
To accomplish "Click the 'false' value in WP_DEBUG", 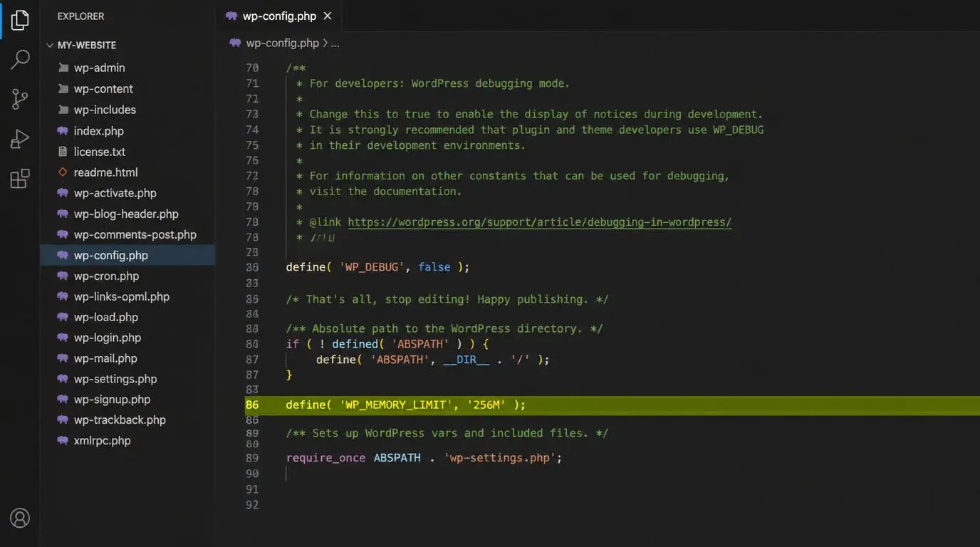I will 434,267.
